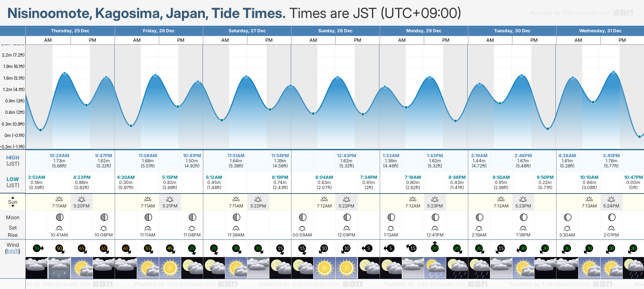Click the 7:11AM sunrise icon on Thursday
This screenshot has width=644, height=289.
pos(59,199)
